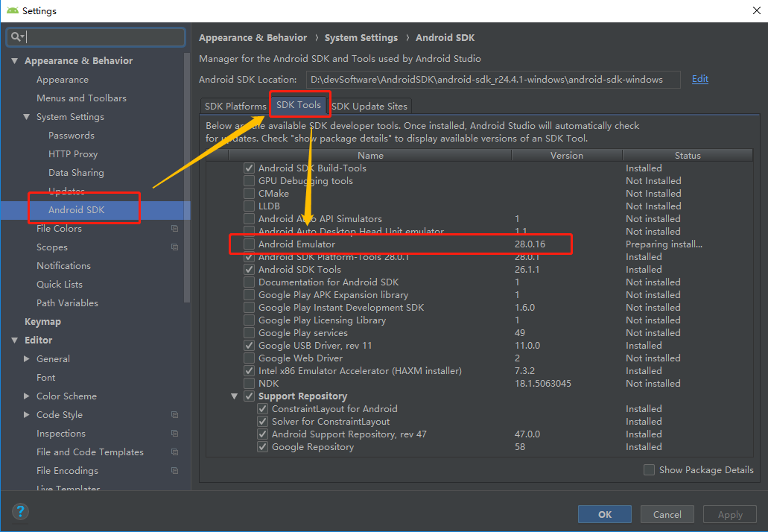Check the CMake checkbox
This screenshot has width=768, height=532.
250,194
